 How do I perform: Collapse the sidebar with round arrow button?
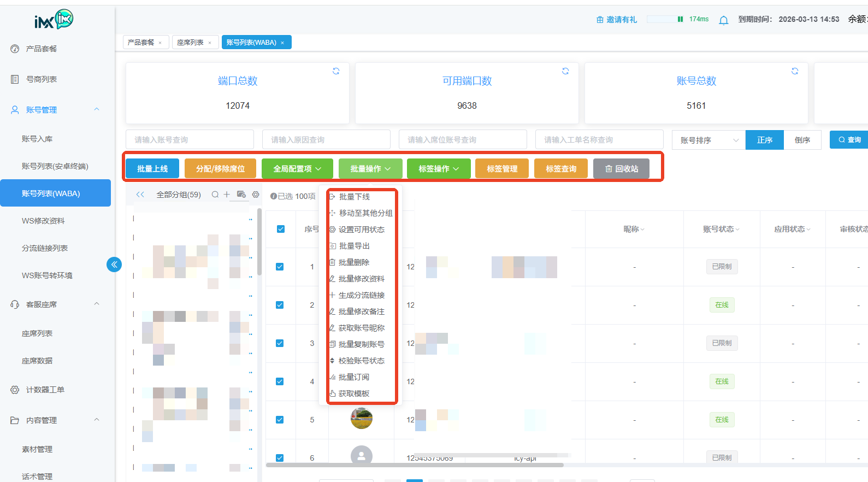[114, 265]
